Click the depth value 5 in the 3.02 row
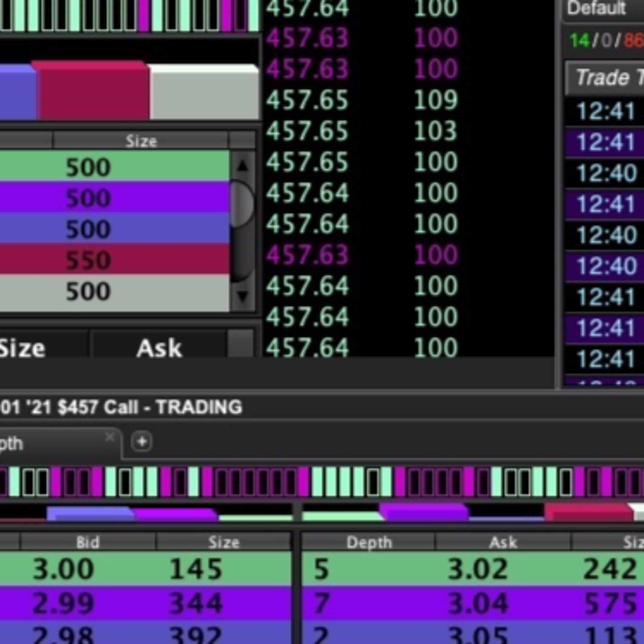The height and width of the screenshot is (644, 644). pyautogui.click(x=321, y=569)
